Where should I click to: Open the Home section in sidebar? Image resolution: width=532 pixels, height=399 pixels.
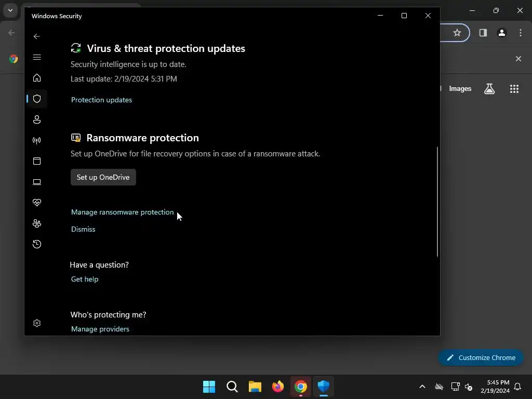coord(37,78)
